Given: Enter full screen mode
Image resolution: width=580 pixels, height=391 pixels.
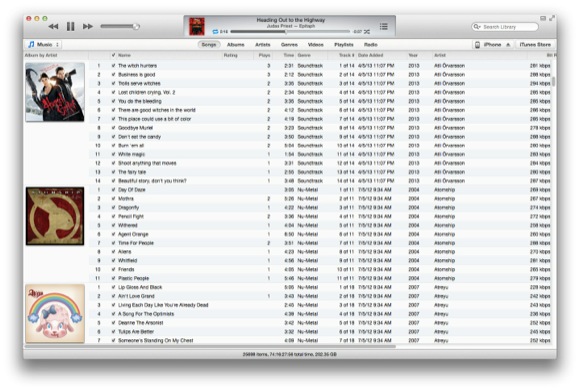Looking at the screenshot, I should [x=552, y=18].
